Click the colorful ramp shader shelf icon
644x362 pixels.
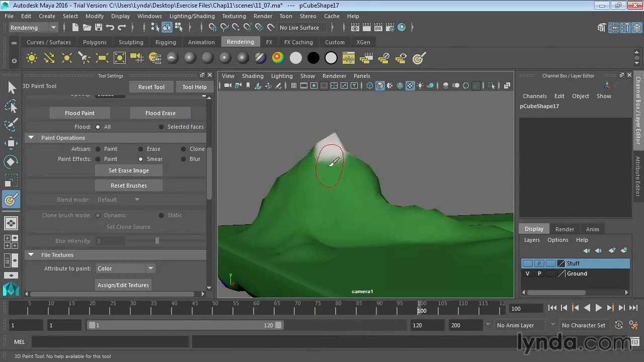(x=278, y=58)
